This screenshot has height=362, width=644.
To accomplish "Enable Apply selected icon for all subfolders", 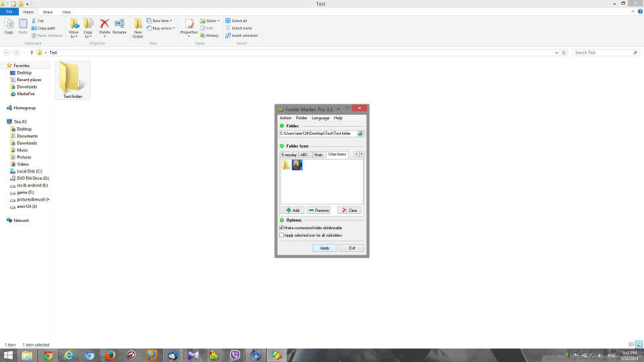I will click(x=282, y=235).
